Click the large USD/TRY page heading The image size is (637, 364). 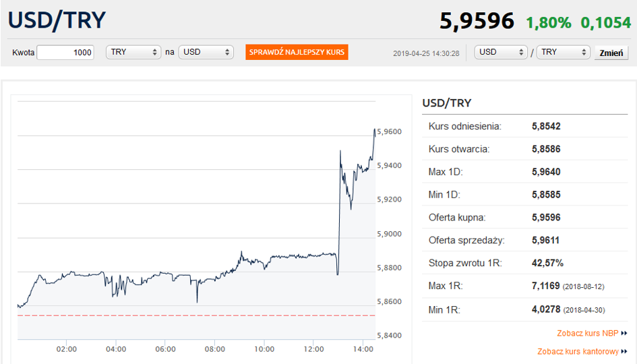tap(57, 20)
